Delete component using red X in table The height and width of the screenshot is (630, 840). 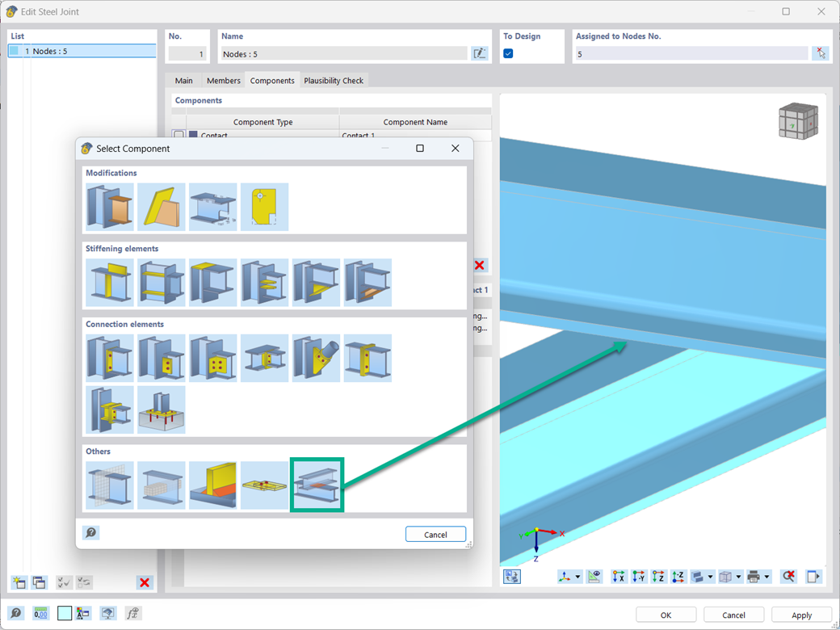480,265
